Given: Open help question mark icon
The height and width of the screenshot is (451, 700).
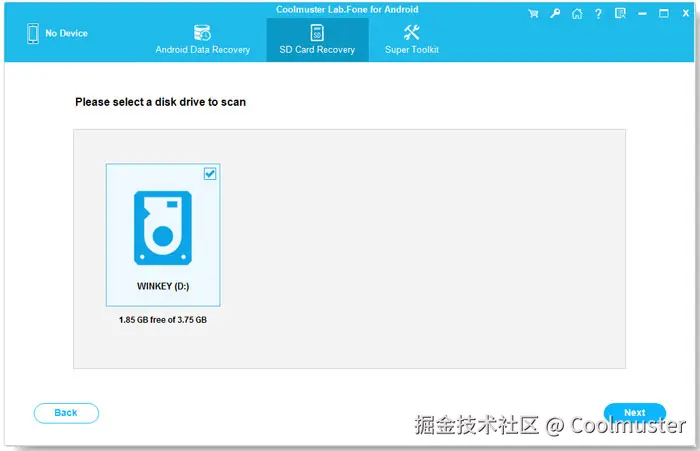Looking at the screenshot, I should click(598, 14).
